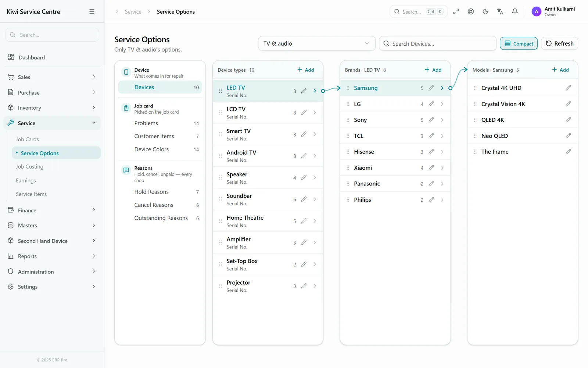Add a new Samsung model
The height and width of the screenshot is (368, 588).
tap(561, 70)
